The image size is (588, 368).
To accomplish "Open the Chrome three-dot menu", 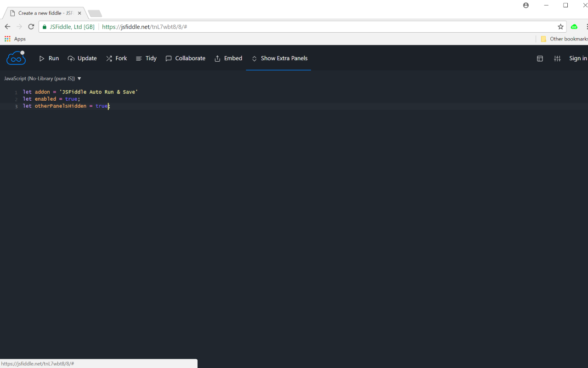I will coord(587,27).
